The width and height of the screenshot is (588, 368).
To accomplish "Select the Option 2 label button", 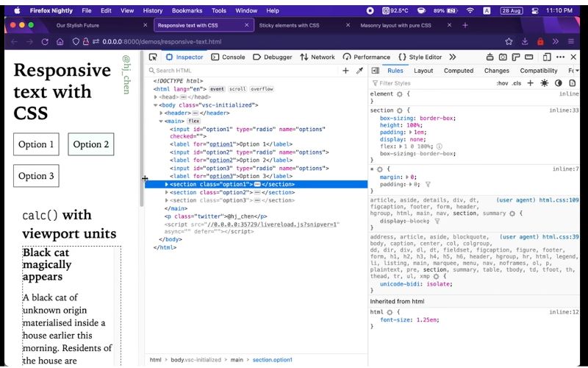I will [91, 144].
